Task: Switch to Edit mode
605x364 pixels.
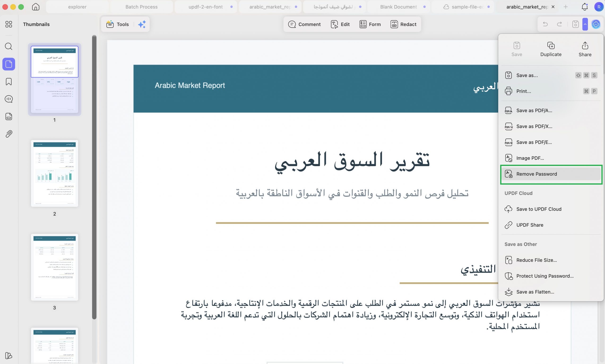Action: click(340, 24)
